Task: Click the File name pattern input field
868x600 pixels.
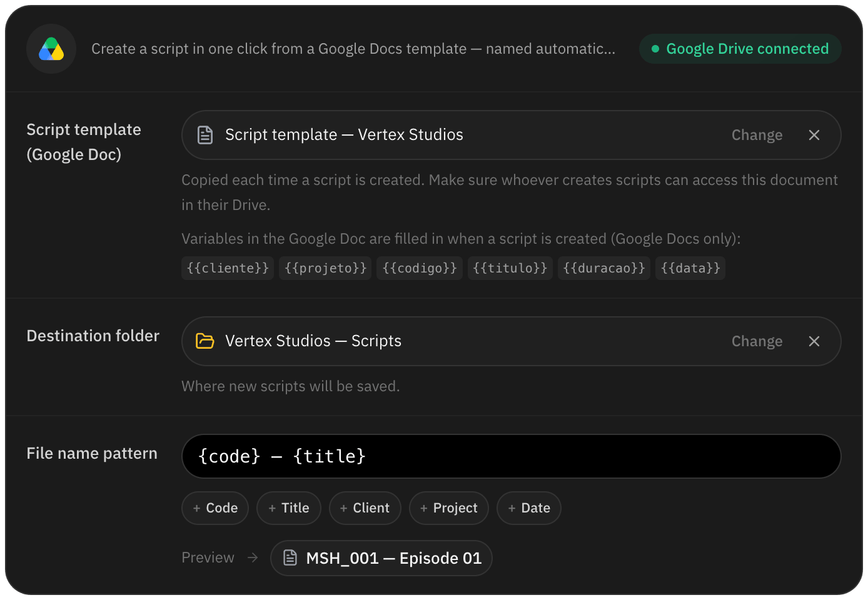Action: click(511, 456)
